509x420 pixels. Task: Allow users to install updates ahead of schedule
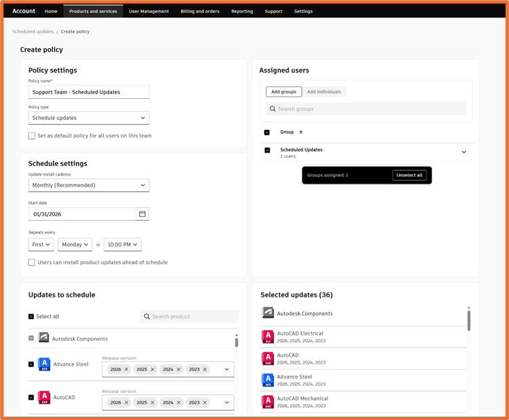pos(32,262)
